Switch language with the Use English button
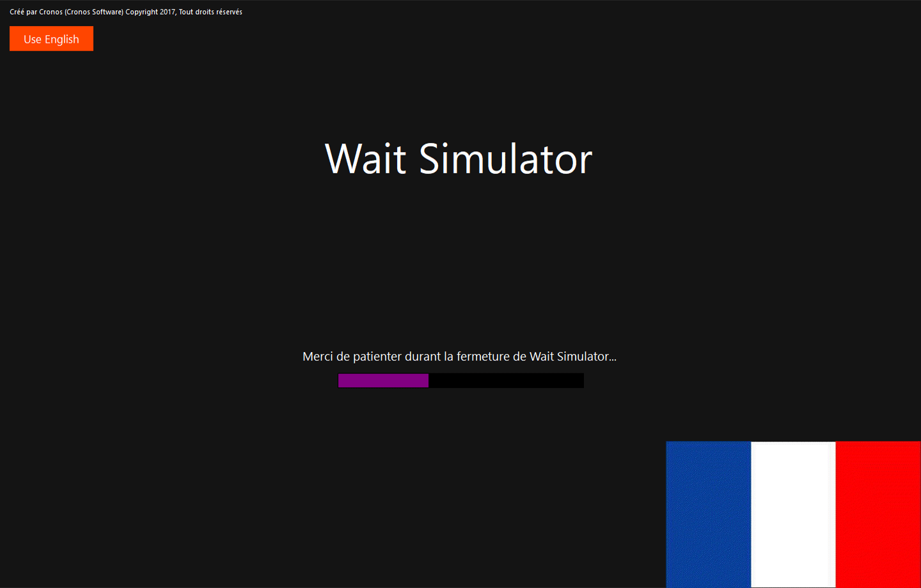Viewport: 921px width, 588px height. pos(51,39)
